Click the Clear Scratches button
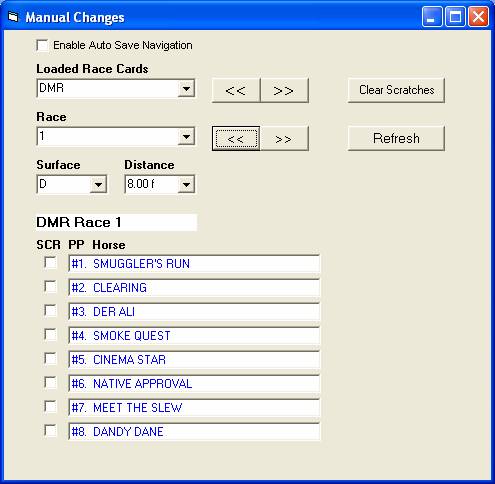The image size is (495, 484). pos(396,90)
